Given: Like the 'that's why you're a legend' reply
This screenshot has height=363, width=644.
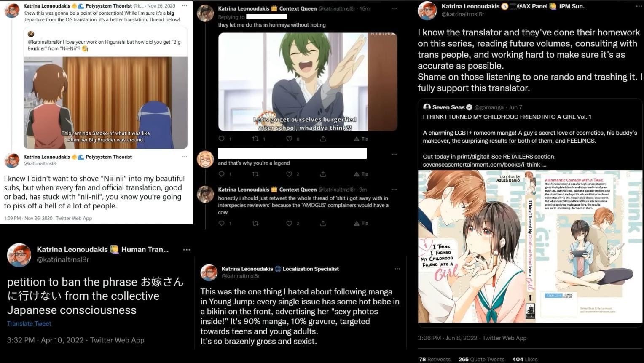Looking at the screenshot, I should 289,174.
